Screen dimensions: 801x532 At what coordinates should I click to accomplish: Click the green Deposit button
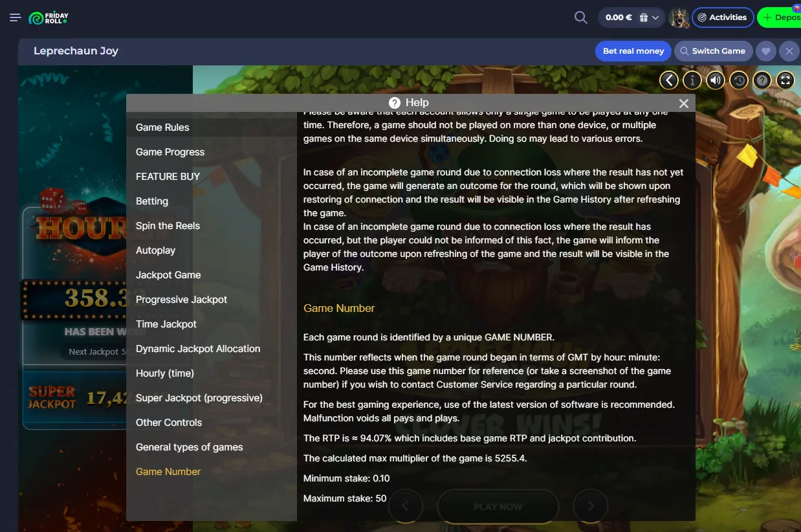[780, 17]
